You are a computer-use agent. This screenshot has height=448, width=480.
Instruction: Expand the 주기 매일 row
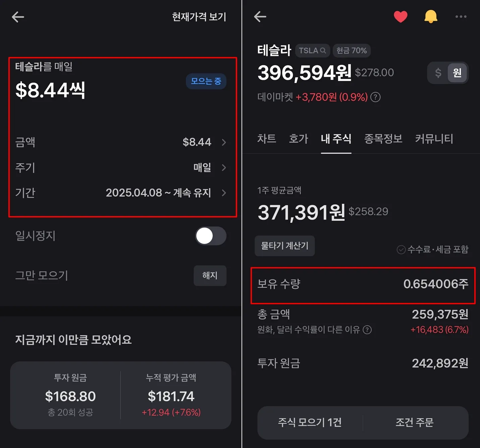click(x=121, y=168)
